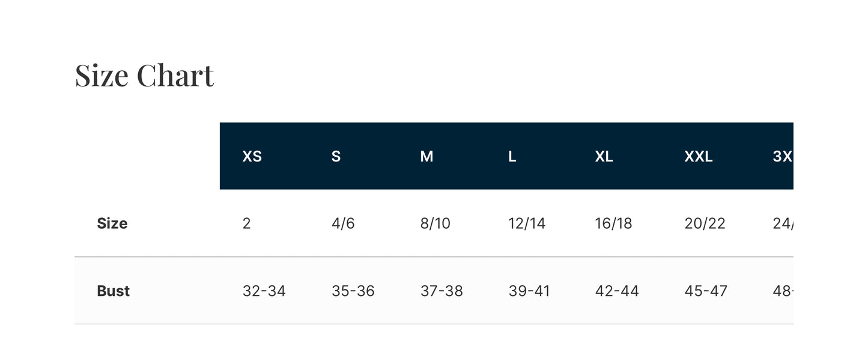Click the 20/22 size cell
This screenshot has width=868, height=347.
705,223
